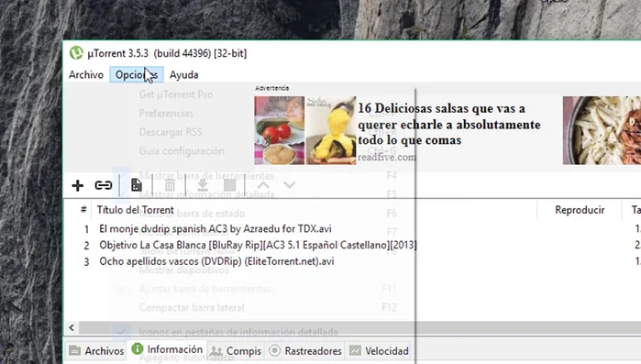Select the 'Objetivo La Casa Blanca' torrent row
This screenshot has height=364, width=641.
click(352, 245)
